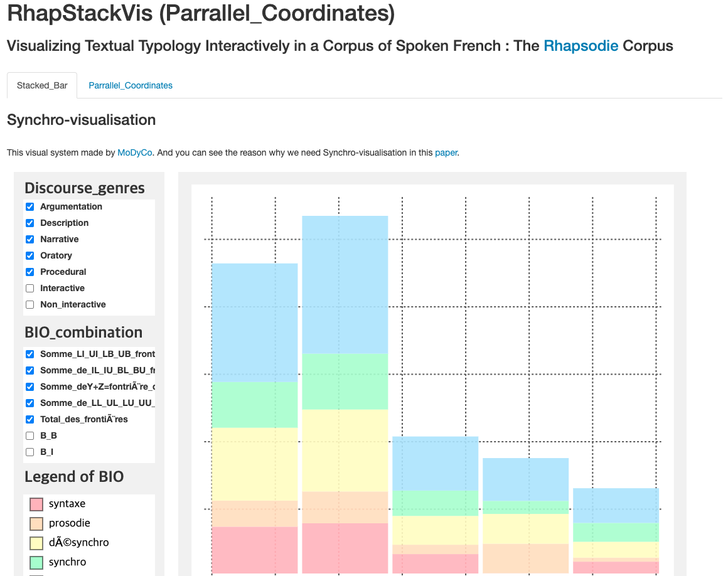Click the green synchro legend swatch

(36, 562)
